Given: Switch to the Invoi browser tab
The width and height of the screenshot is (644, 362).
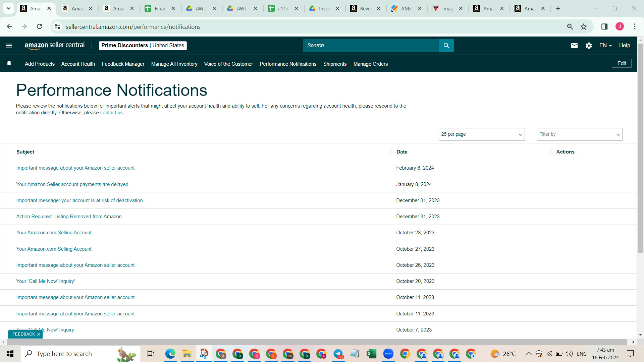Looking at the screenshot, I should (x=325, y=9).
